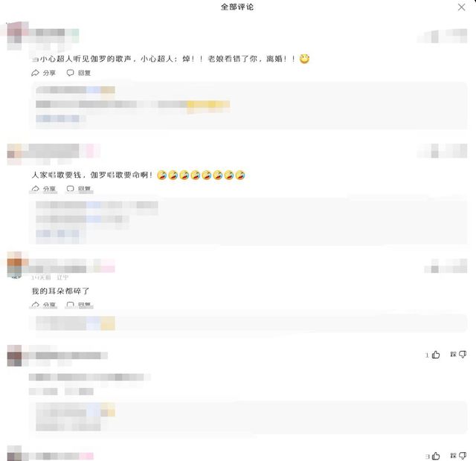Open avatar of the 小心超人 commenter
The width and height of the screenshot is (476, 461).
click(x=14, y=36)
